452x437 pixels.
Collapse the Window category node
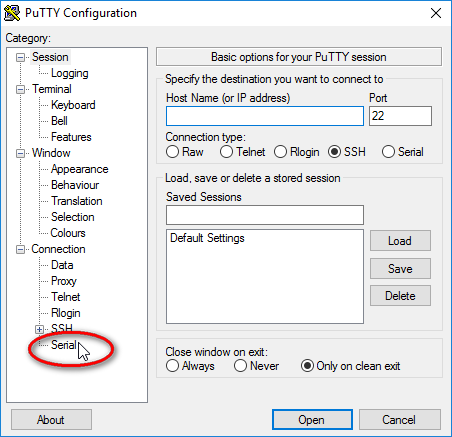tap(21, 154)
